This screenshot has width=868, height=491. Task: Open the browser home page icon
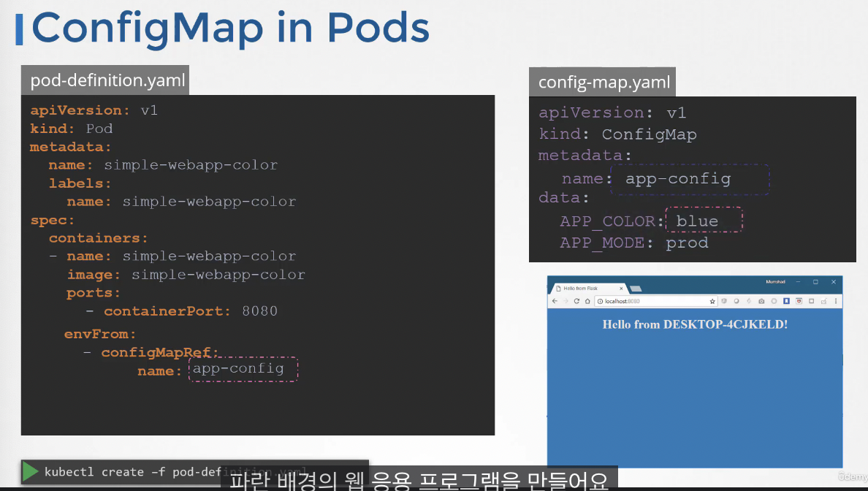(587, 301)
